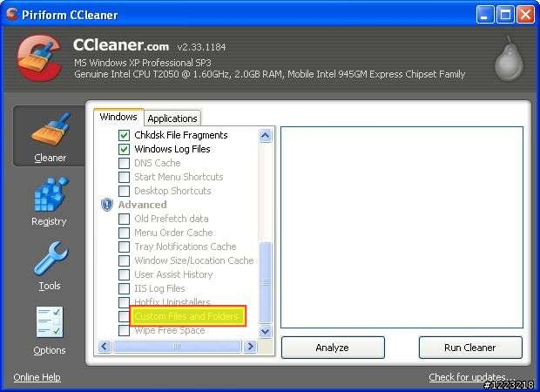Click the Analyze button
This screenshot has width=540, height=392.
point(333,348)
